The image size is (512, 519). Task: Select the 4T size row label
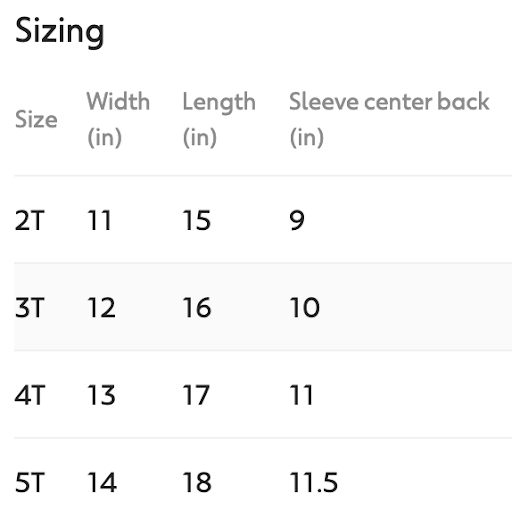pyautogui.click(x=30, y=395)
